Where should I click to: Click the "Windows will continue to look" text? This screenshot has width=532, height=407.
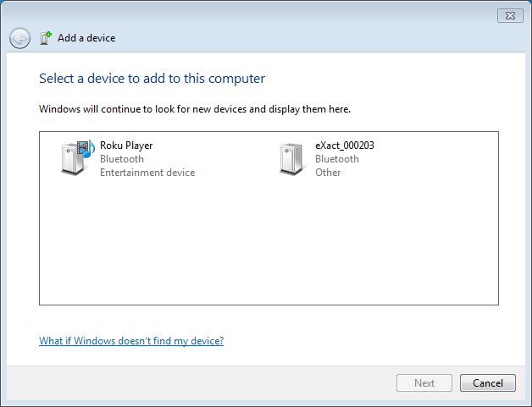point(195,109)
